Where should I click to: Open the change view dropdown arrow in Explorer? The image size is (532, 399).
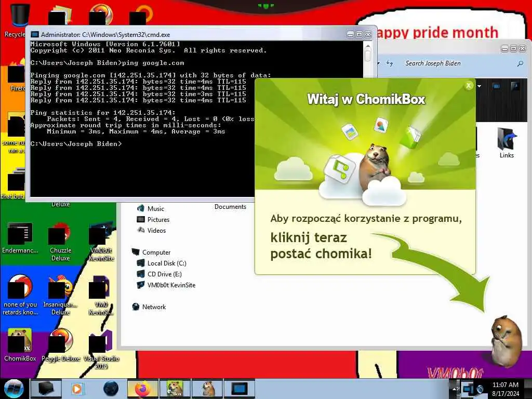coord(479,86)
